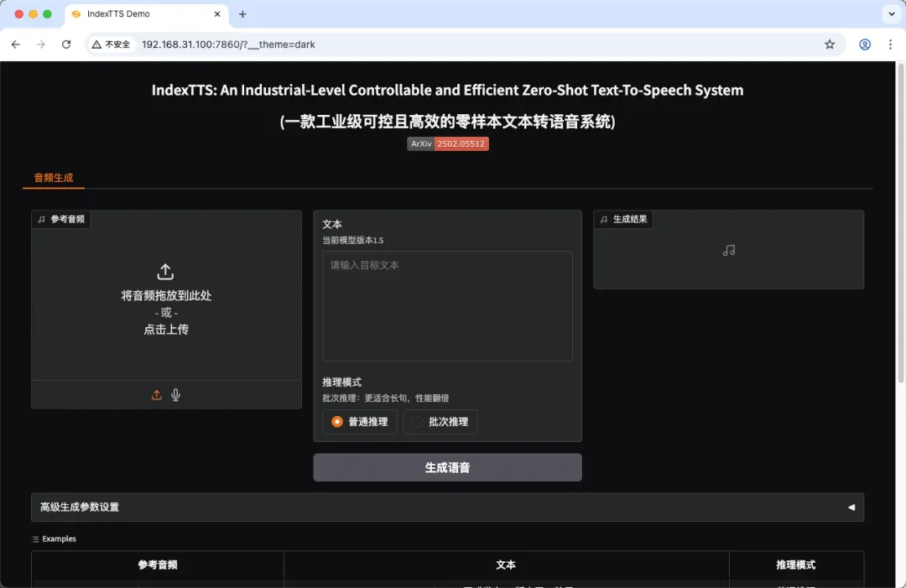The height and width of the screenshot is (588, 906).
Task: Reload the page with refresh icon
Action: 66,44
